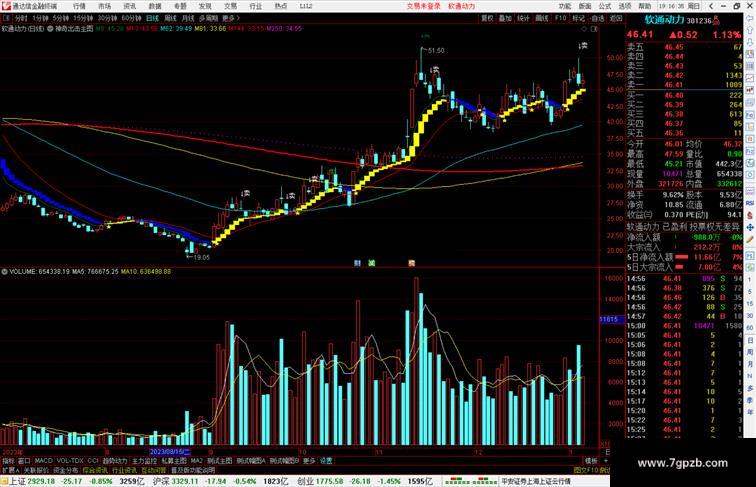Select the CCI indicator tab

click(x=93, y=461)
